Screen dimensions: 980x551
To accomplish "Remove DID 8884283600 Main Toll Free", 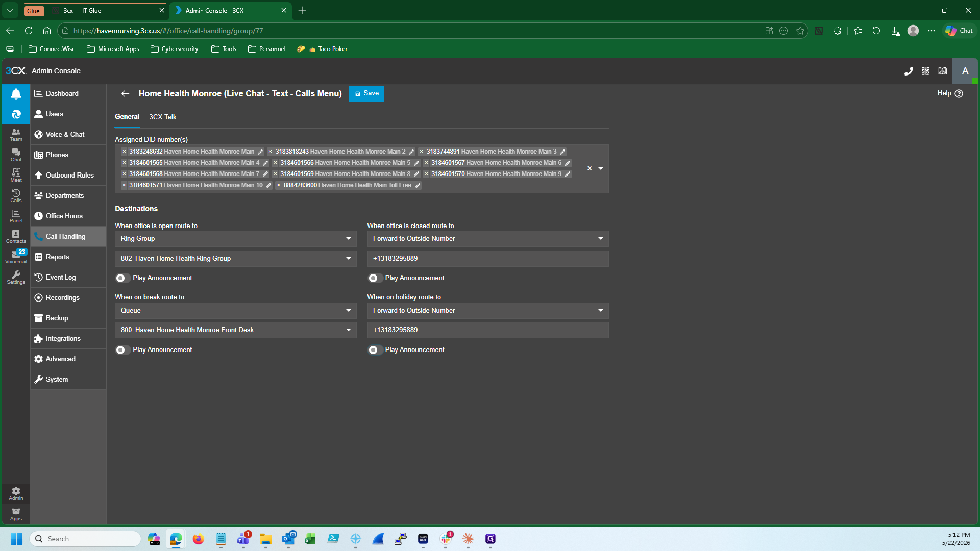I will tap(279, 185).
